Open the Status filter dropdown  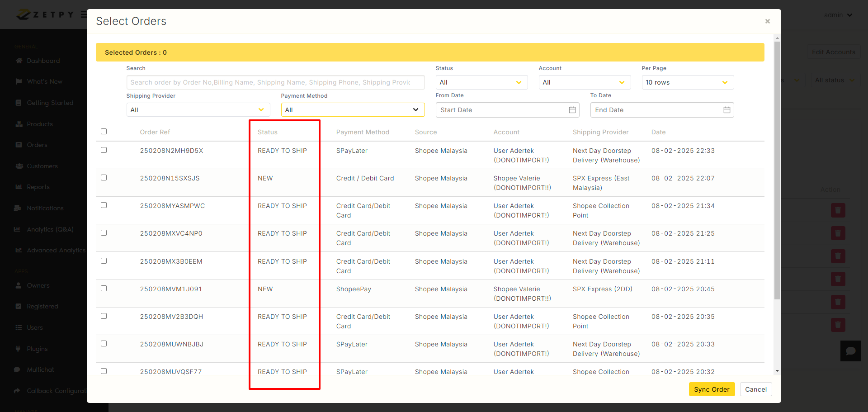(481, 82)
